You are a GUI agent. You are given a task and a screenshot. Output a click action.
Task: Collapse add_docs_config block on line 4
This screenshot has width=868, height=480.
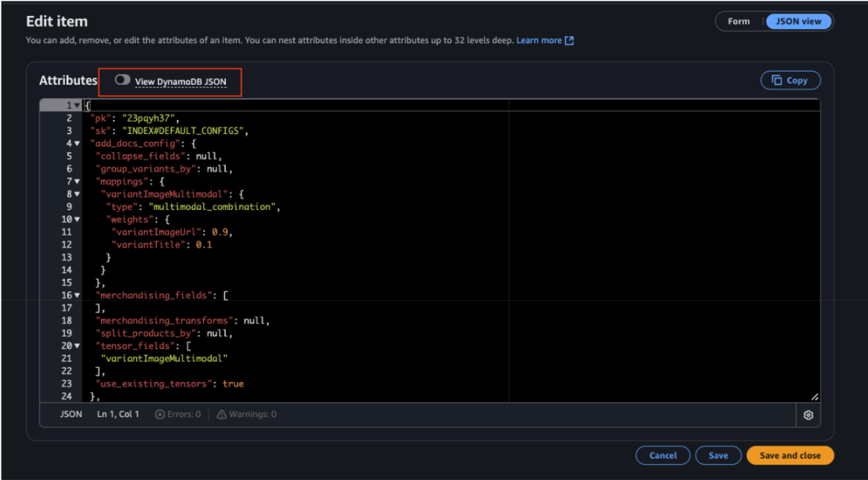[x=77, y=143]
